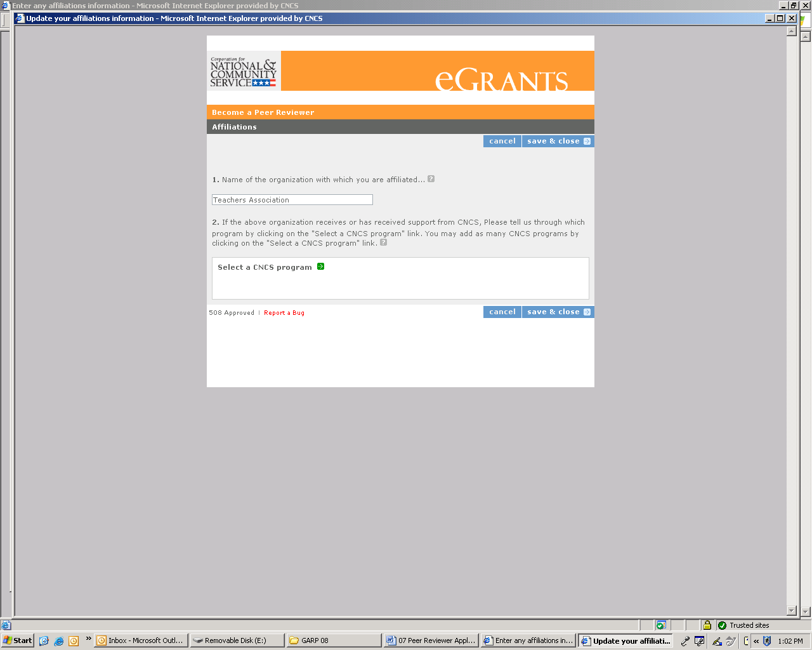Switch to Removable Disk (E:) taskbar window
Screen dimensions: 812x650
pos(237,640)
